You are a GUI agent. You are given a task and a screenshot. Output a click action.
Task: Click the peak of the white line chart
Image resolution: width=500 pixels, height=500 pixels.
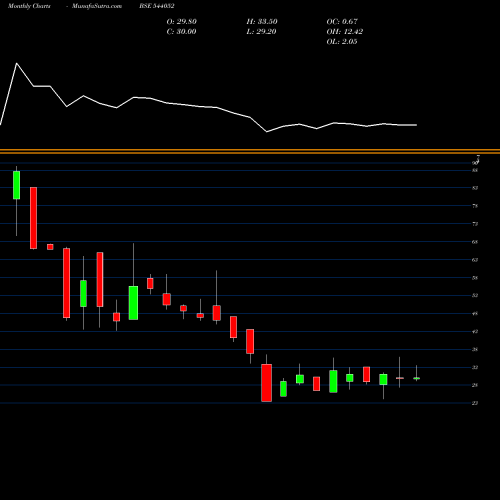(x=17, y=63)
